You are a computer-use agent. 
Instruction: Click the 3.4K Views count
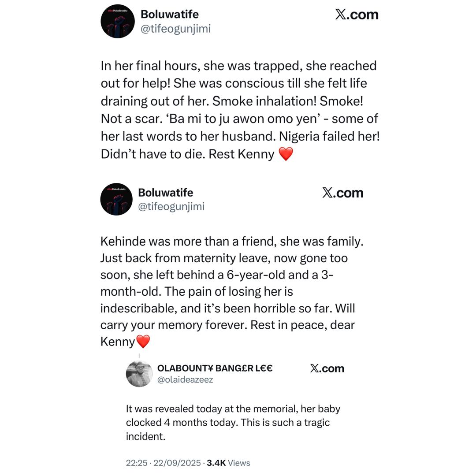[228, 463]
